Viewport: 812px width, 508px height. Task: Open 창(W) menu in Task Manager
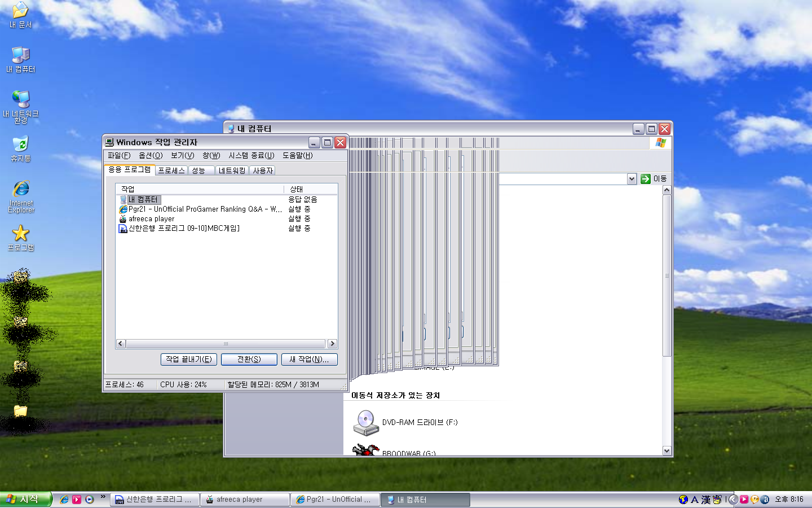click(x=211, y=155)
